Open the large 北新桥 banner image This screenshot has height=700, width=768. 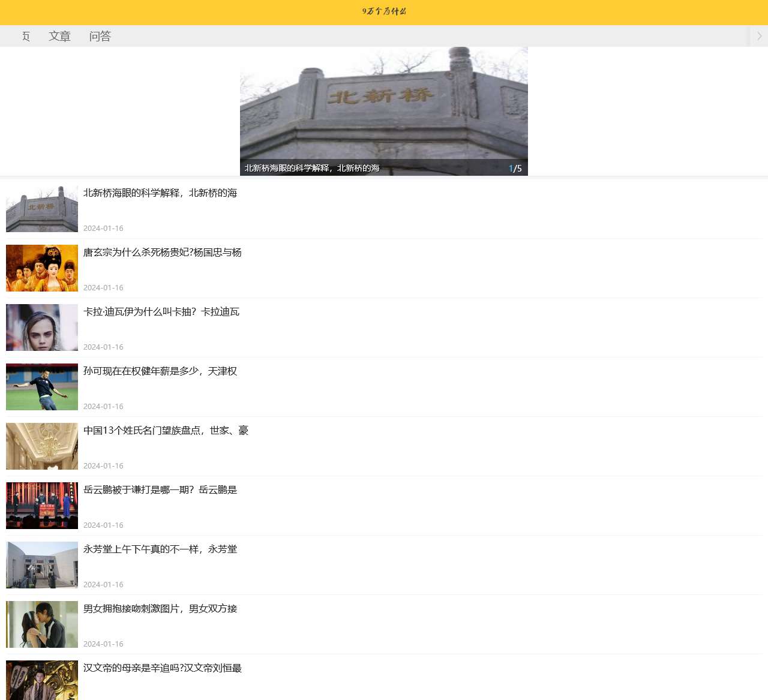384,111
